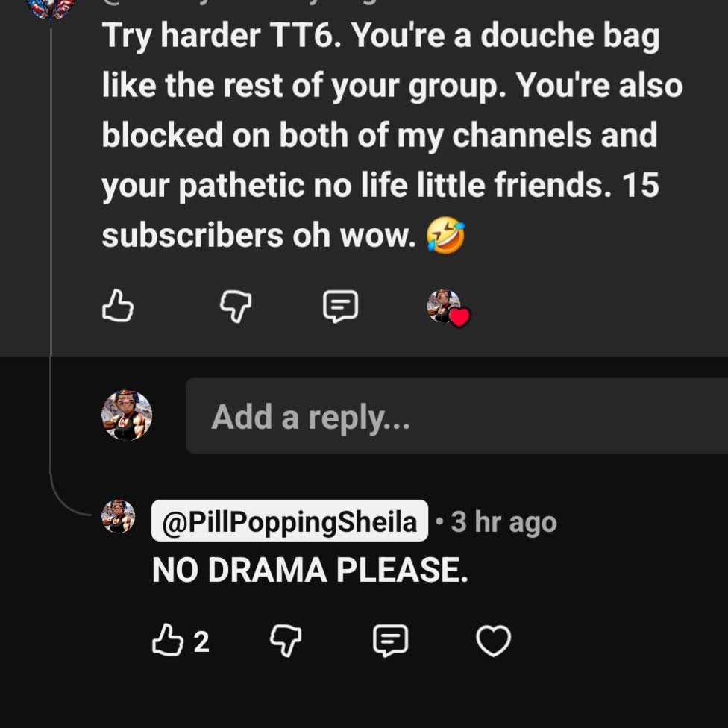
Task: Open the eagle profile picture at top
Action: [51, 8]
